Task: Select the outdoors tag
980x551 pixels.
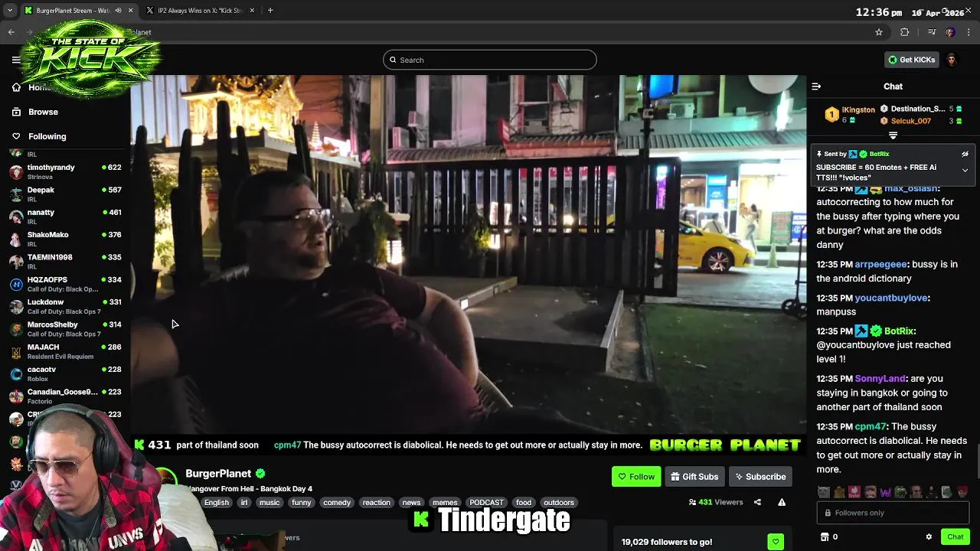Action: click(559, 503)
